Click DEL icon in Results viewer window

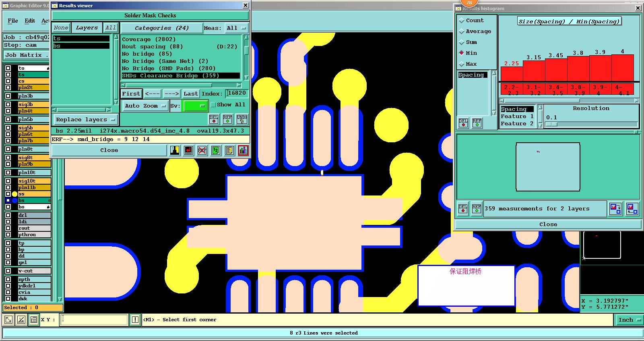(213, 119)
